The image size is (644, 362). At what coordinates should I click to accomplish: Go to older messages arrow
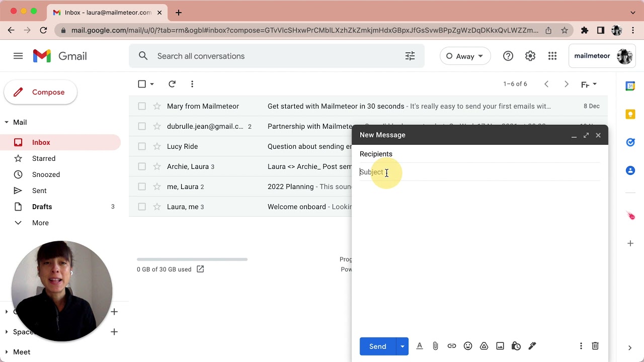click(x=567, y=84)
